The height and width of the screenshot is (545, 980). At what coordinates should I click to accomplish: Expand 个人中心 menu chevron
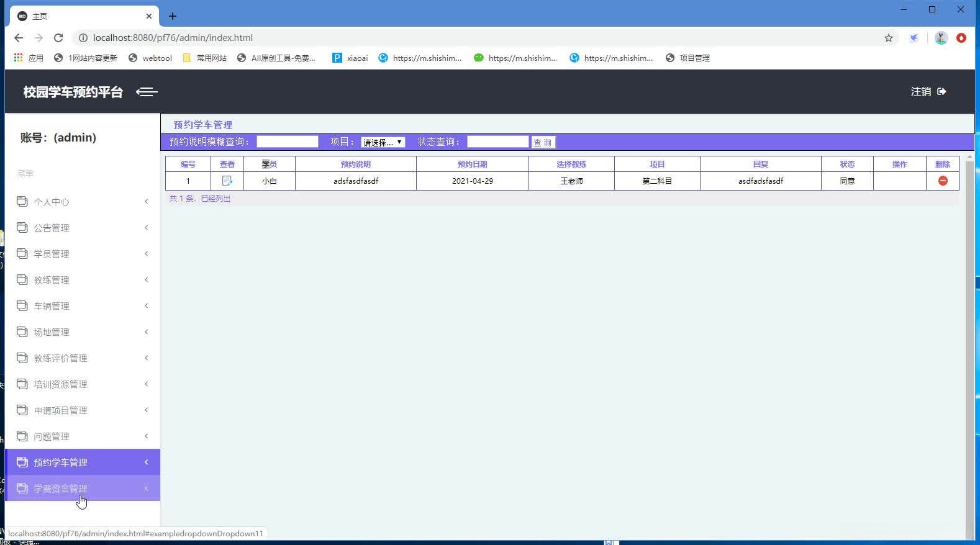pos(147,201)
